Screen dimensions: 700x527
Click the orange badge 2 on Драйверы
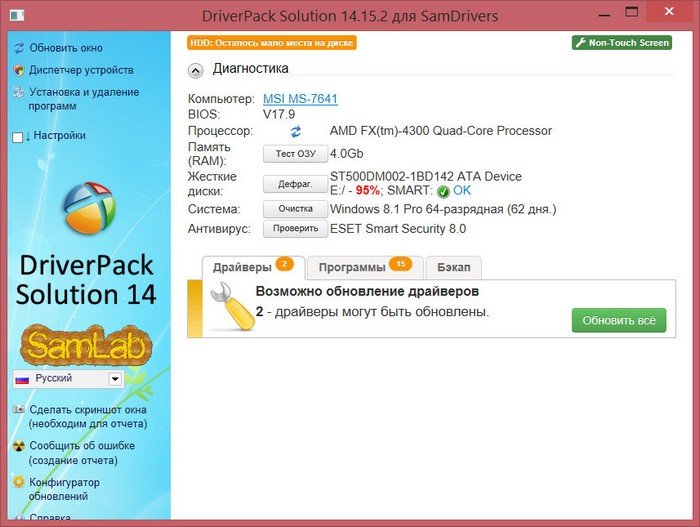tap(284, 264)
